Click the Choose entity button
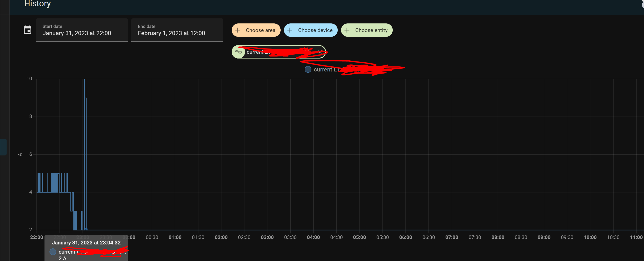Image resolution: width=644 pixels, height=261 pixels. coord(367,30)
